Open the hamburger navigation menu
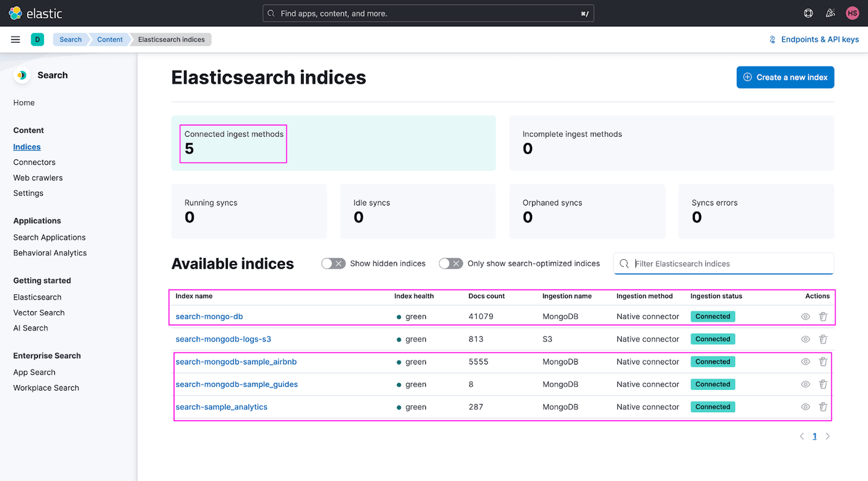 (16, 40)
